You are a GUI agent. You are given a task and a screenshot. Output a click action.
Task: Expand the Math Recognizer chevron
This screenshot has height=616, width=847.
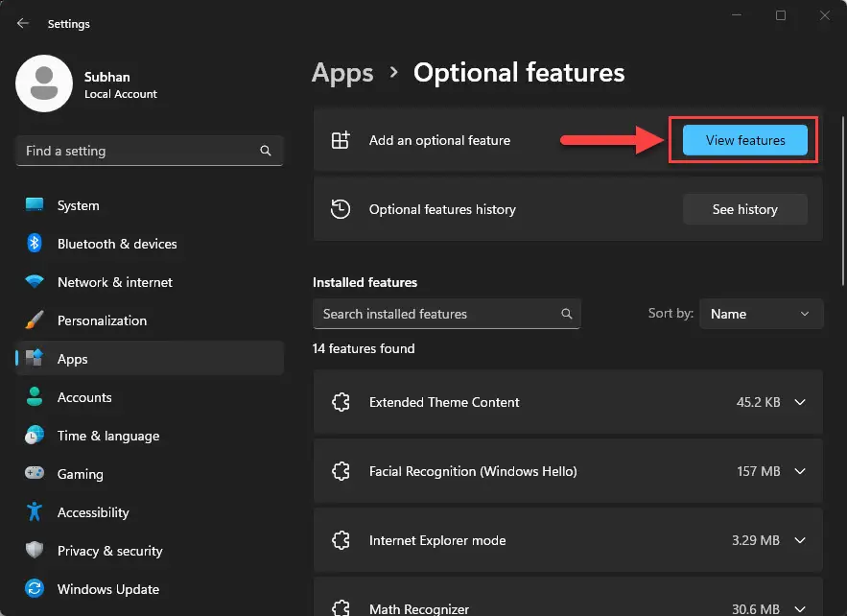[x=800, y=609]
